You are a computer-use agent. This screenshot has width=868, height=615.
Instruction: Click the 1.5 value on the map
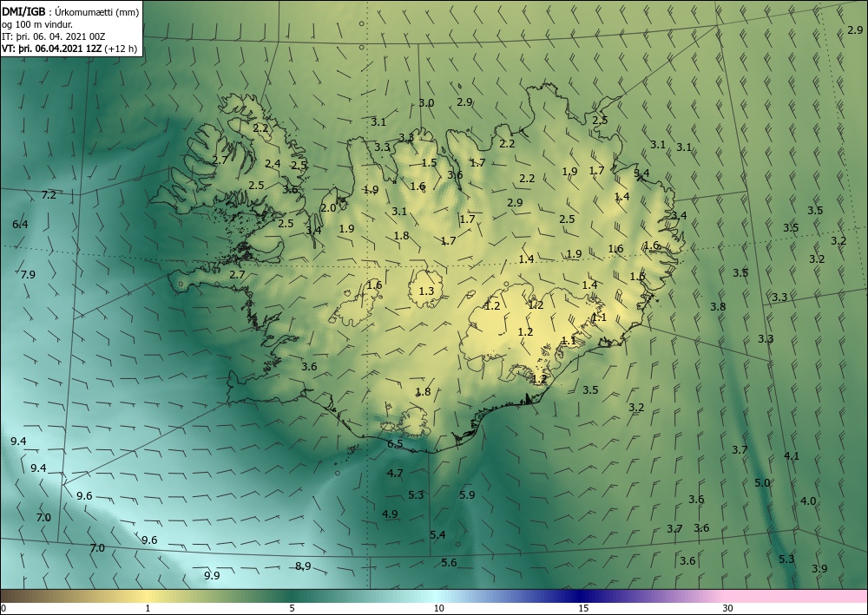pos(429,162)
